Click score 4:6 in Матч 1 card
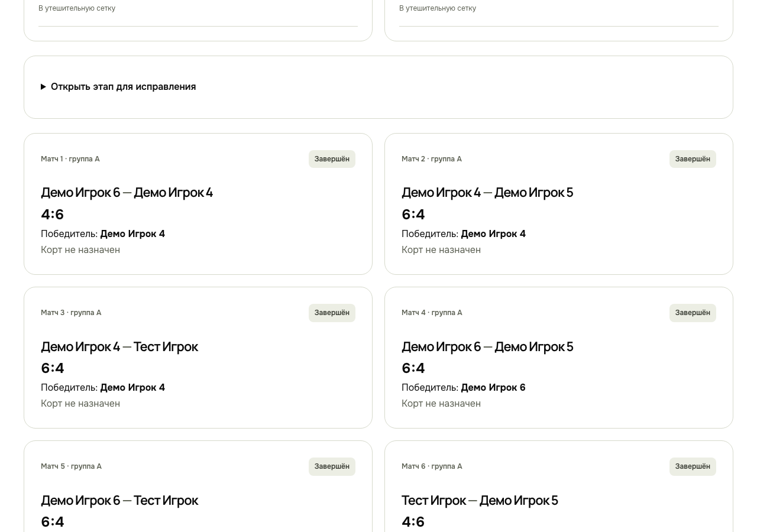 tap(52, 214)
